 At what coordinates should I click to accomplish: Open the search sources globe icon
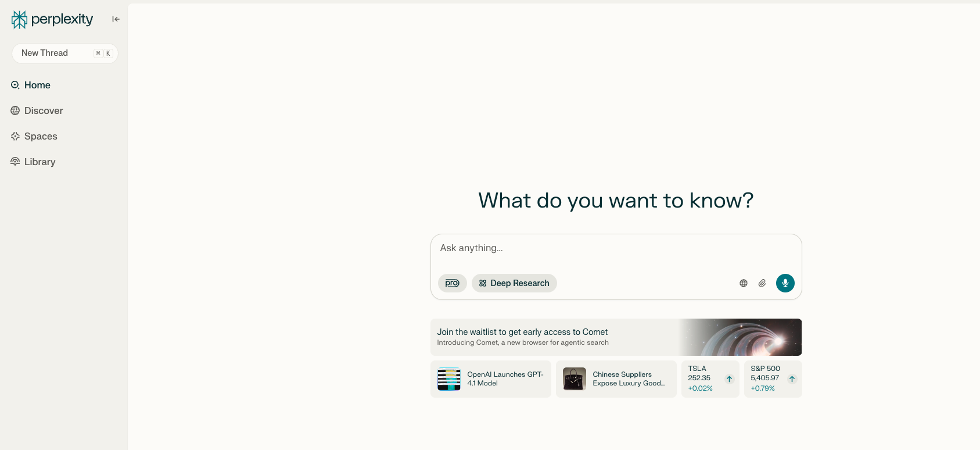744,283
